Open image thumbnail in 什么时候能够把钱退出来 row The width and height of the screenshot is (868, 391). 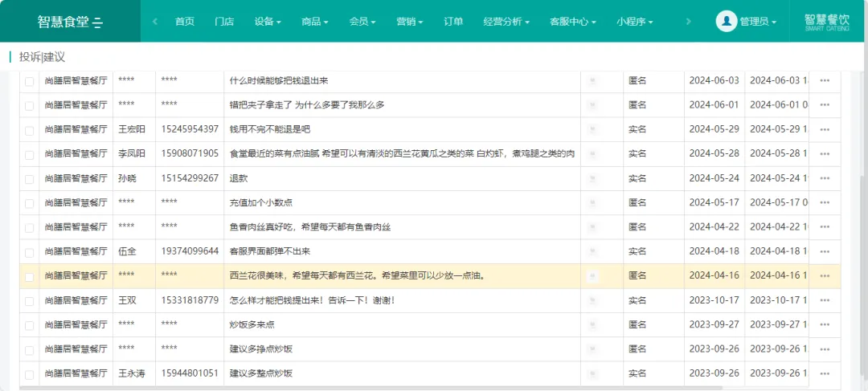click(x=593, y=81)
